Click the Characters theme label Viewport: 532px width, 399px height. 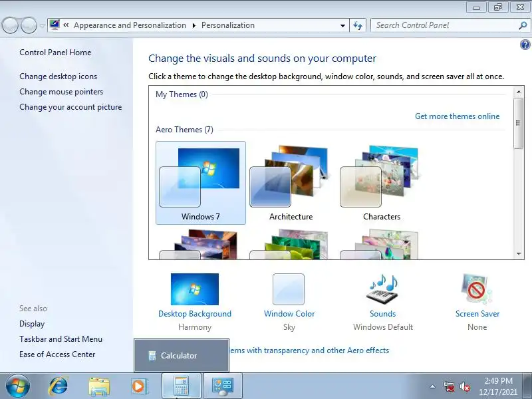pos(382,217)
